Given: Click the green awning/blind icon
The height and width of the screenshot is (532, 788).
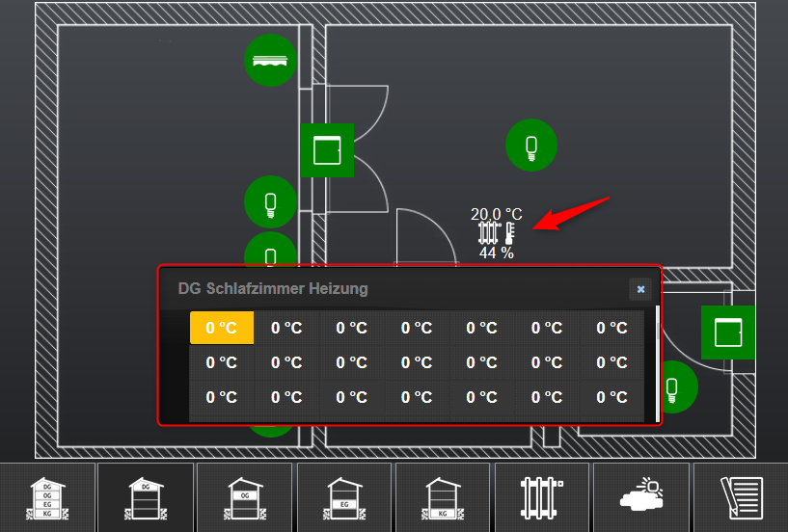Looking at the screenshot, I should tap(270, 60).
